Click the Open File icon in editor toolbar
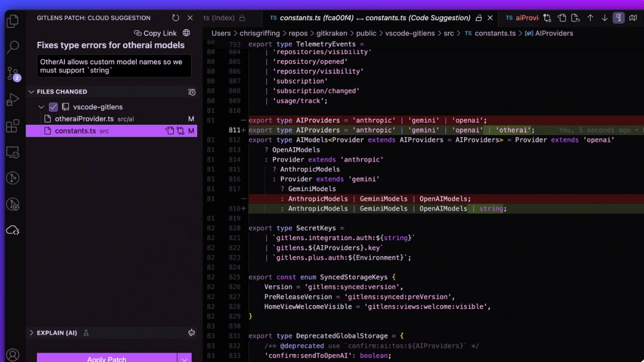 click(x=561, y=18)
